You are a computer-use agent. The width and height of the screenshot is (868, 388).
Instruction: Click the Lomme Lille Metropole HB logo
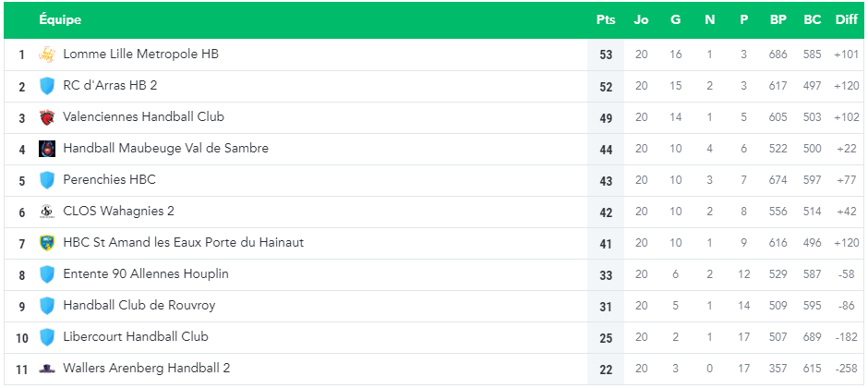pos(47,55)
